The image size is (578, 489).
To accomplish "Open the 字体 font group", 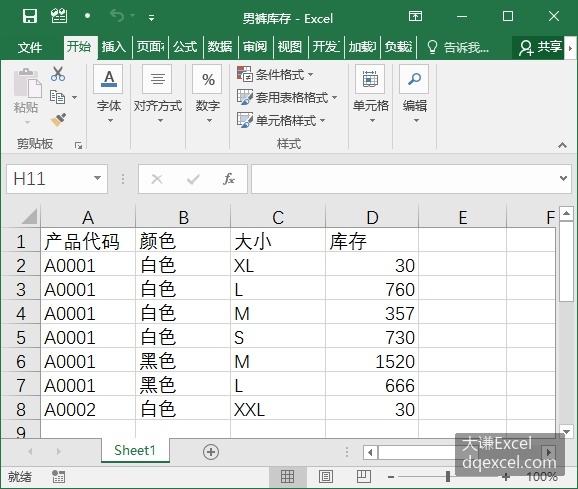I will click(109, 94).
